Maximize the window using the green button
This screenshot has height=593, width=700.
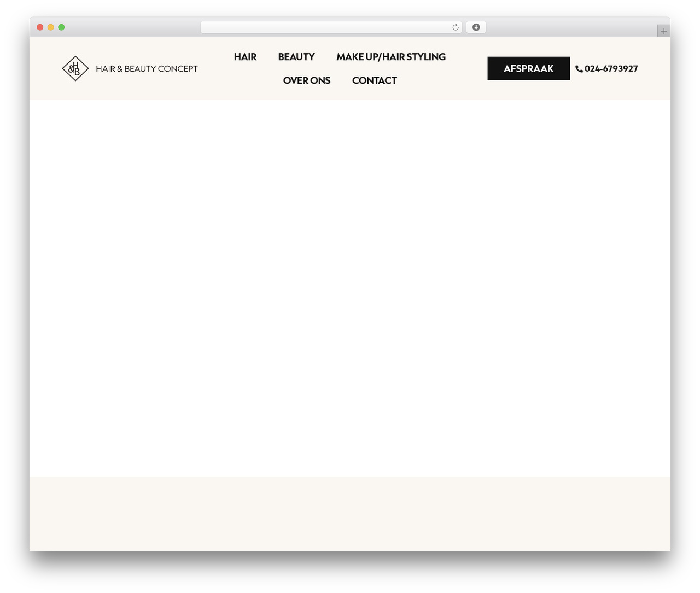[61, 27]
